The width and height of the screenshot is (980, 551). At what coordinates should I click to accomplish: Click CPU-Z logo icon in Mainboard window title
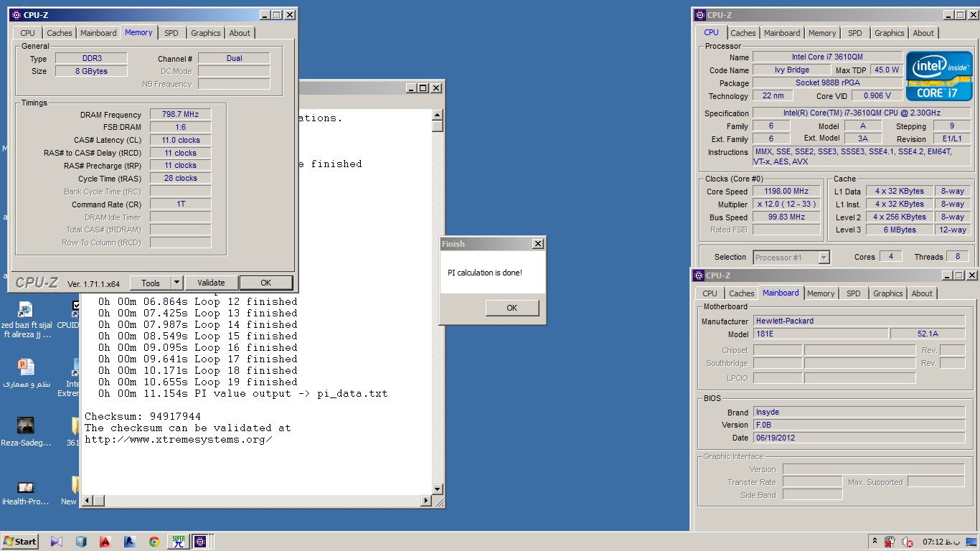(x=699, y=275)
